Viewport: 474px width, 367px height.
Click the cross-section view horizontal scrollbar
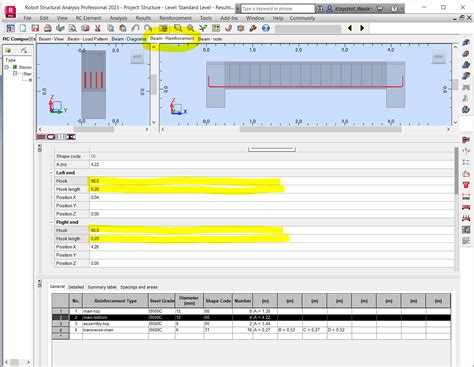coord(93,129)
